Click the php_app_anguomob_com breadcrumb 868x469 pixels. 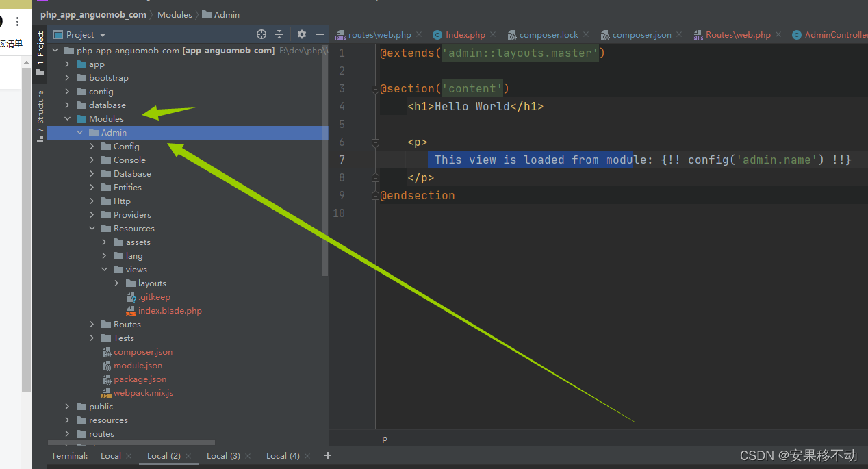point(93,14)
